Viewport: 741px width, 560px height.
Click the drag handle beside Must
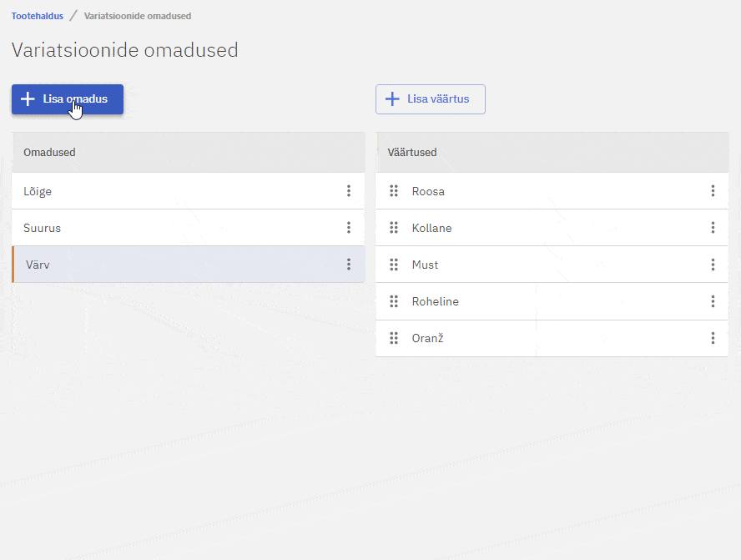point(394,265)
